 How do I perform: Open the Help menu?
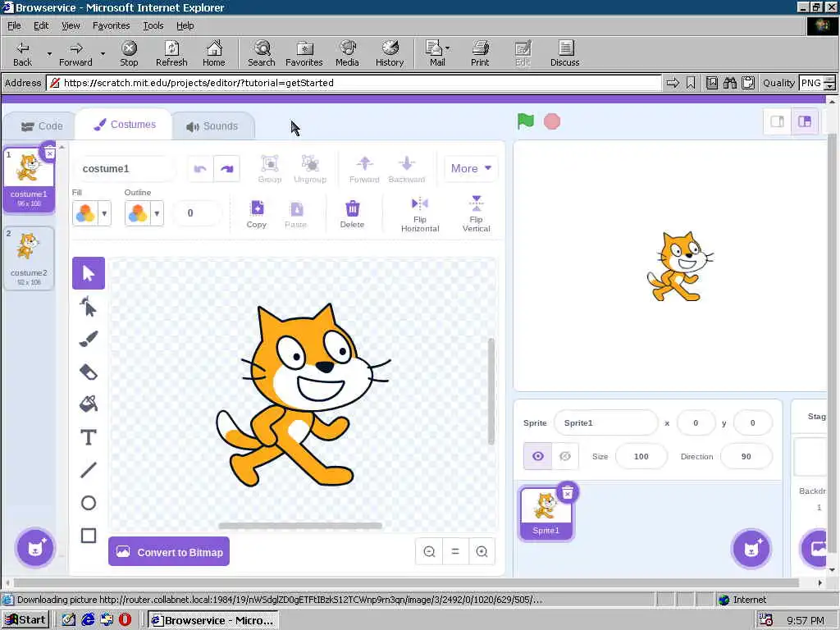185,25
